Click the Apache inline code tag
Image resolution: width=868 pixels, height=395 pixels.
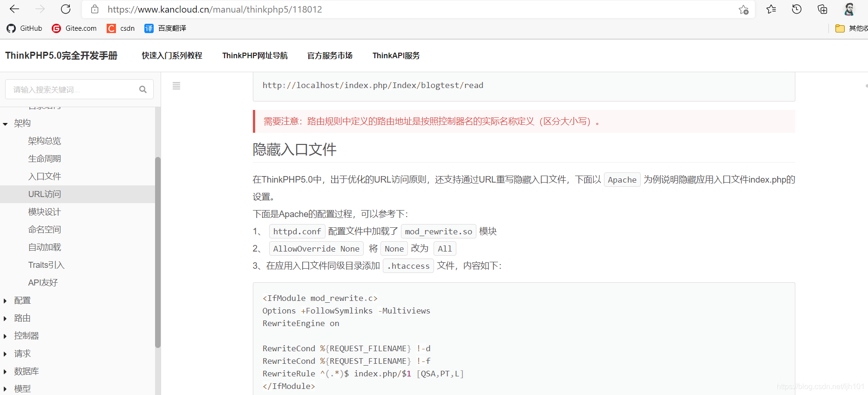622,180
